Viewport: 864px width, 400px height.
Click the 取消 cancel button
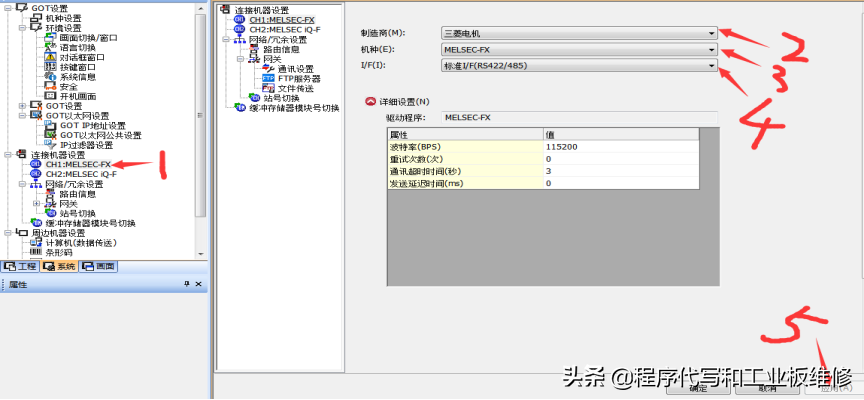pyautogui.click(x=766, y=388)
